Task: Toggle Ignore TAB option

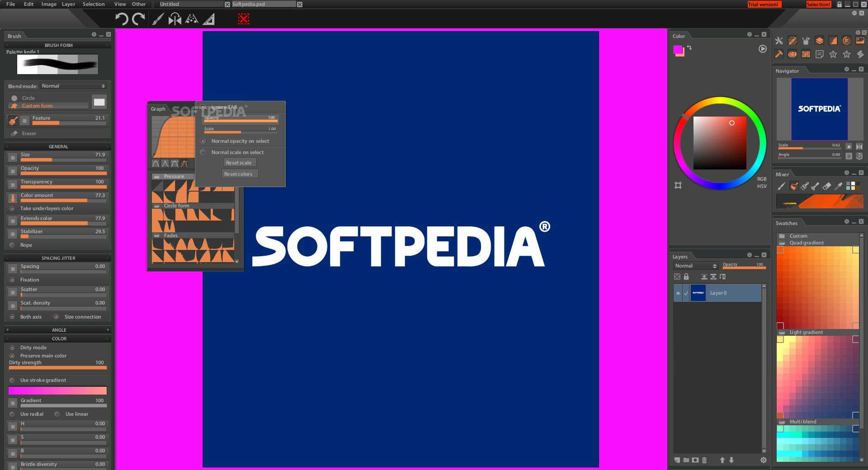Action: coord(203,107)
